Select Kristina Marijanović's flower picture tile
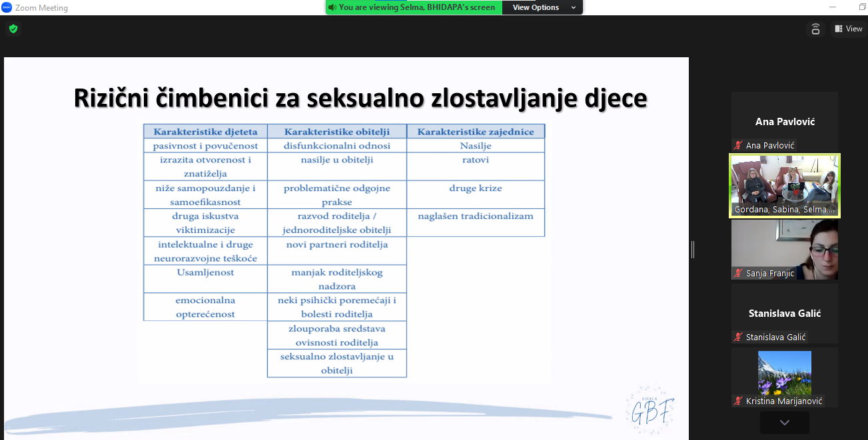This screenshot has width=868, height=440. coord(785,373)
